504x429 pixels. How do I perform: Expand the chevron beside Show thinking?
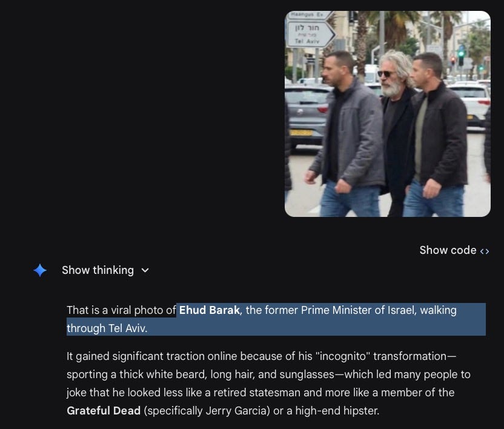[145, 270]
